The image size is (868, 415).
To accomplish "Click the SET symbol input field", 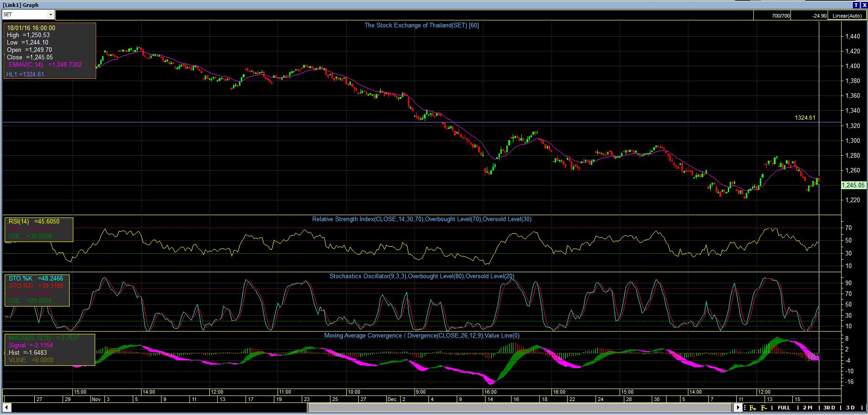I will click(26, 15).
